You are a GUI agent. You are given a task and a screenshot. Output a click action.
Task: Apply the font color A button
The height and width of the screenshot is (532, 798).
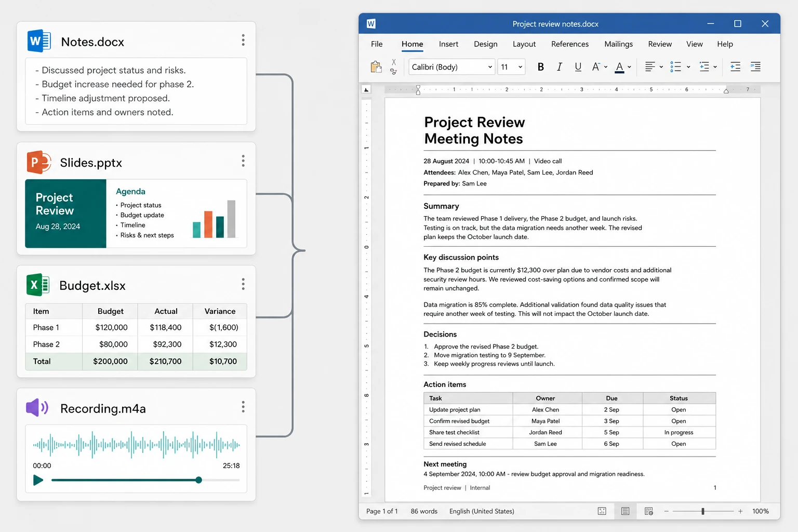click(619, 67)
